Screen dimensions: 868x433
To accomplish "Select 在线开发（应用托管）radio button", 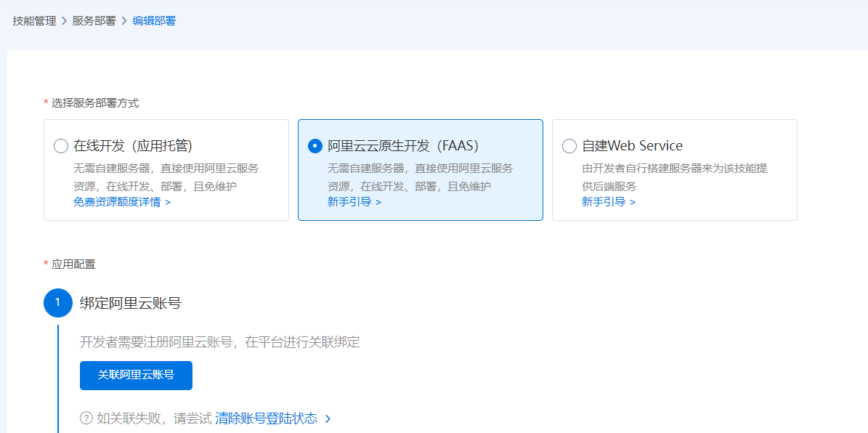I will click(61, 146).
